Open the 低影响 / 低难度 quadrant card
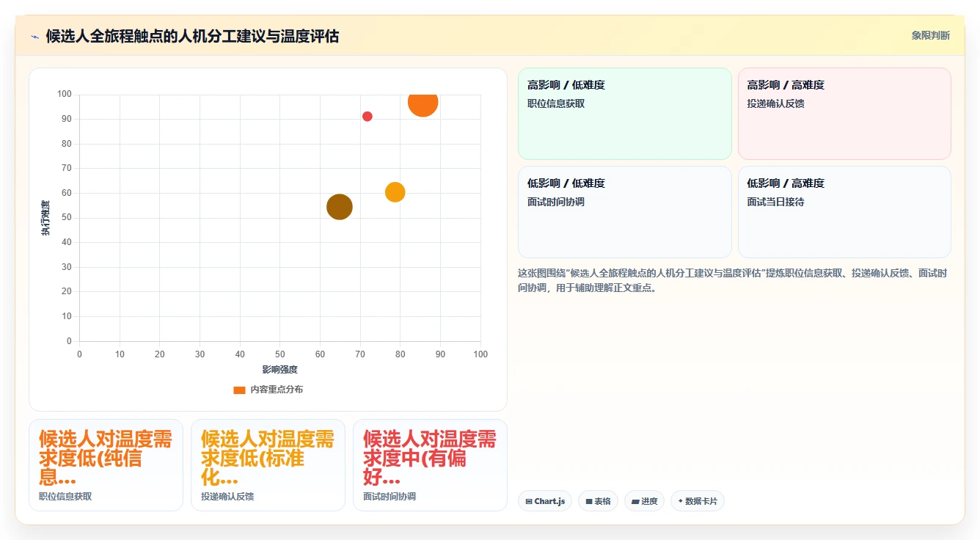This screenshot has width=980, height=540. [625, 212]
